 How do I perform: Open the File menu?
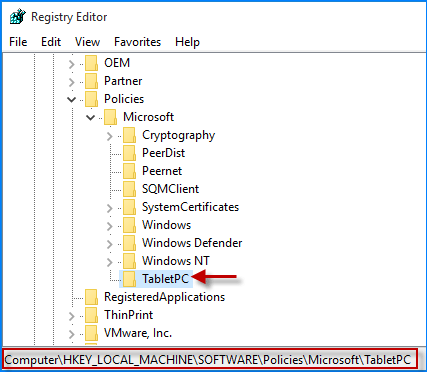(18, 42)
